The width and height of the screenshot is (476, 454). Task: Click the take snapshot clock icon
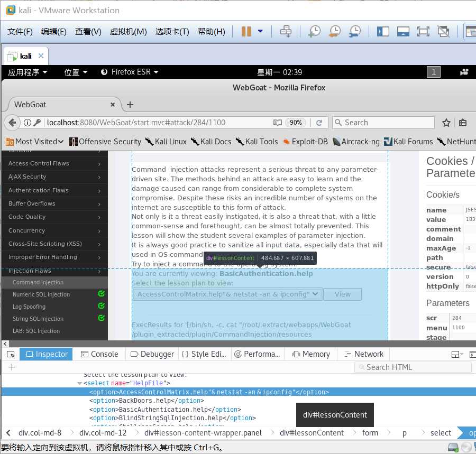(315, 31)
